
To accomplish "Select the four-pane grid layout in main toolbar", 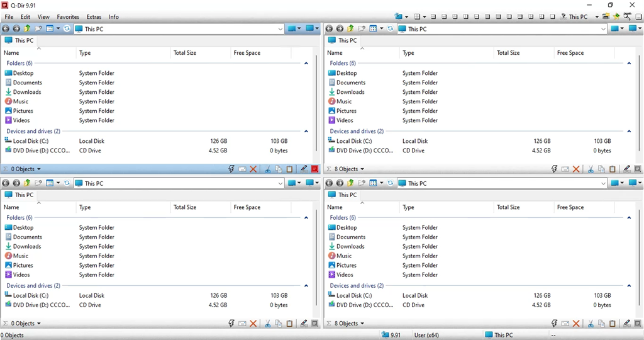I will (x=416, y=16).
